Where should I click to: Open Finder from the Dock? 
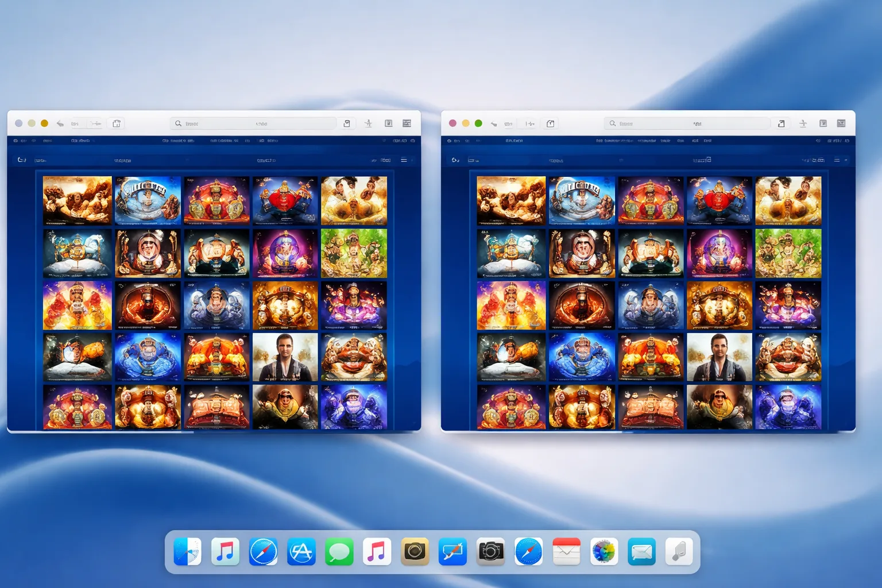coord(187,552)
